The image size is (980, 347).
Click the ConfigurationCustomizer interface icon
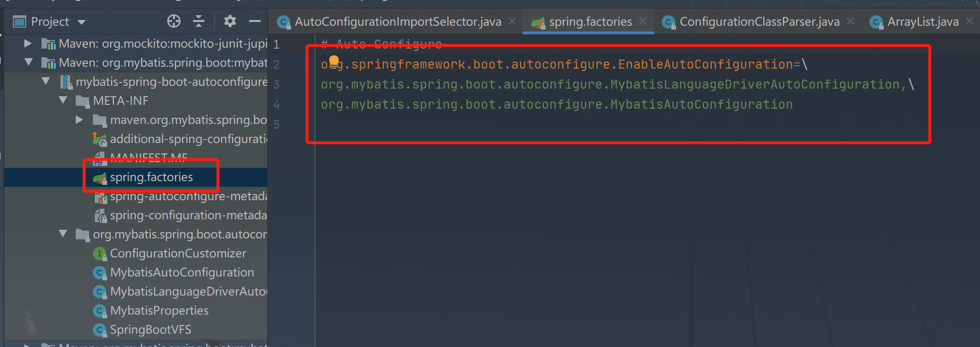coord(100,254)
